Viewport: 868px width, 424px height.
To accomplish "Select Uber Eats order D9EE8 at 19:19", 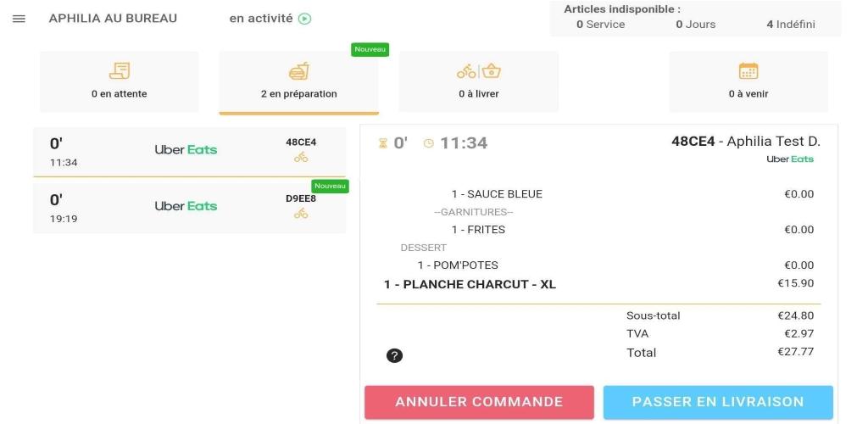I will click(189, 208).
